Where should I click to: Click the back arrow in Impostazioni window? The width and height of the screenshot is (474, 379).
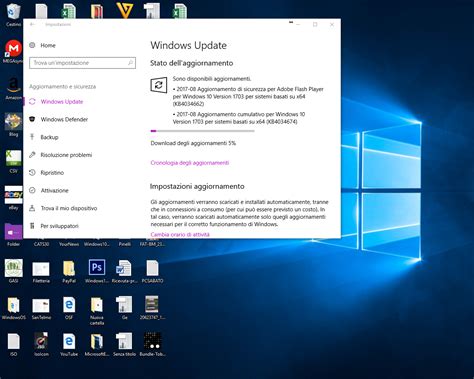coord(32,24)
